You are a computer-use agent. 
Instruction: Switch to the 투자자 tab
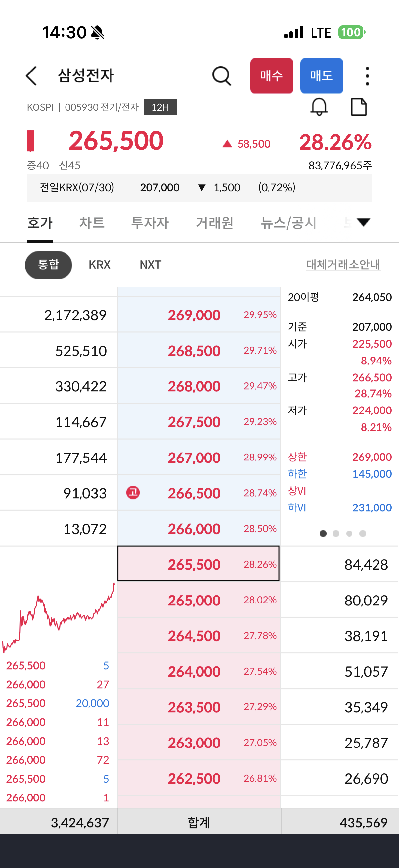tap(150, 223)
